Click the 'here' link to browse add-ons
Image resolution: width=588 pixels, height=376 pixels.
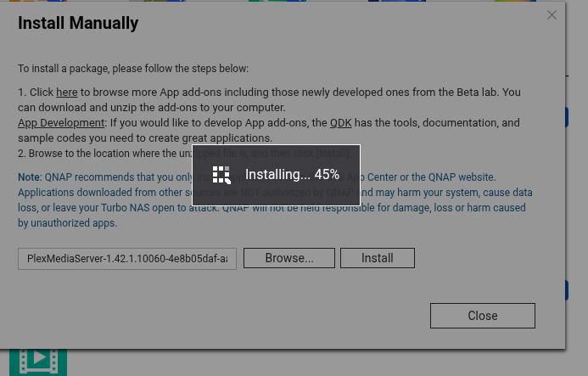pos(67,93)
